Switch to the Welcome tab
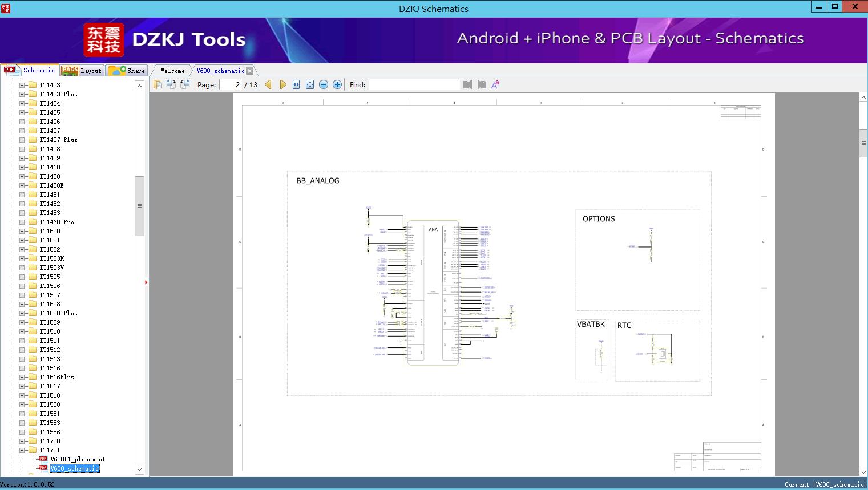The height and width of the screenshot is (490, 868). (x=172, y=71)
